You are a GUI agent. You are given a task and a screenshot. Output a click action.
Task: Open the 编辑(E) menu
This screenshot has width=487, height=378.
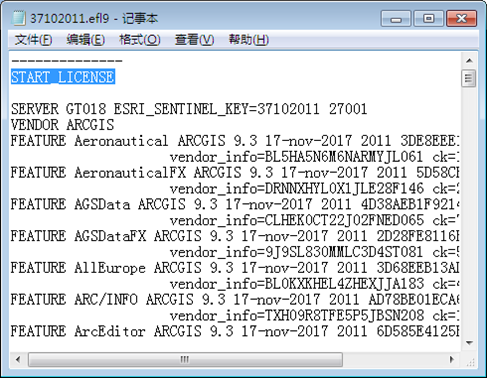[x=86, y=40]
